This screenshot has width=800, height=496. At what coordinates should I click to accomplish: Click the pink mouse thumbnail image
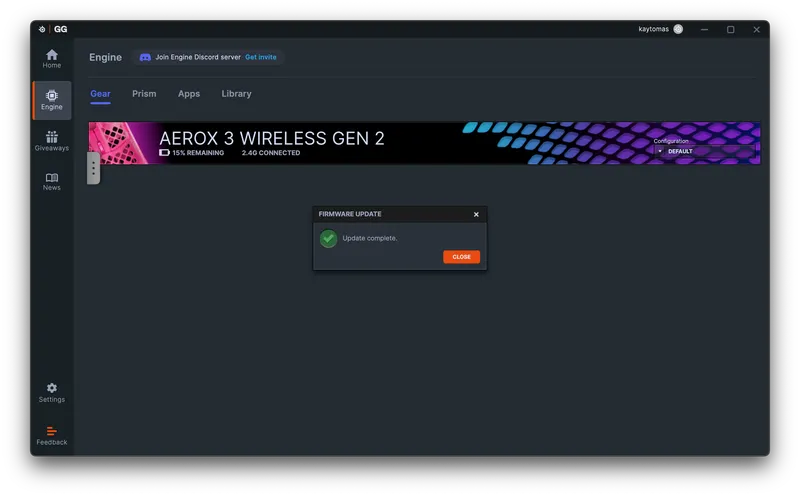[x=119, y=143]
